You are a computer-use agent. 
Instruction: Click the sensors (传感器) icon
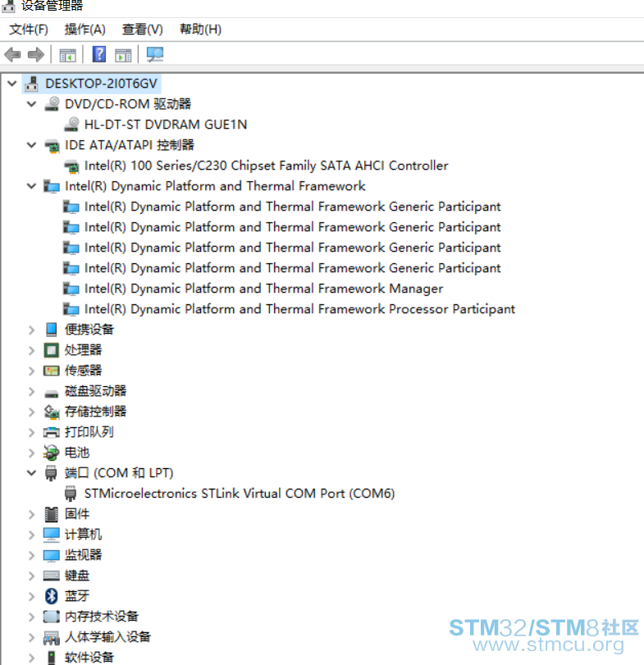(52, 371)
